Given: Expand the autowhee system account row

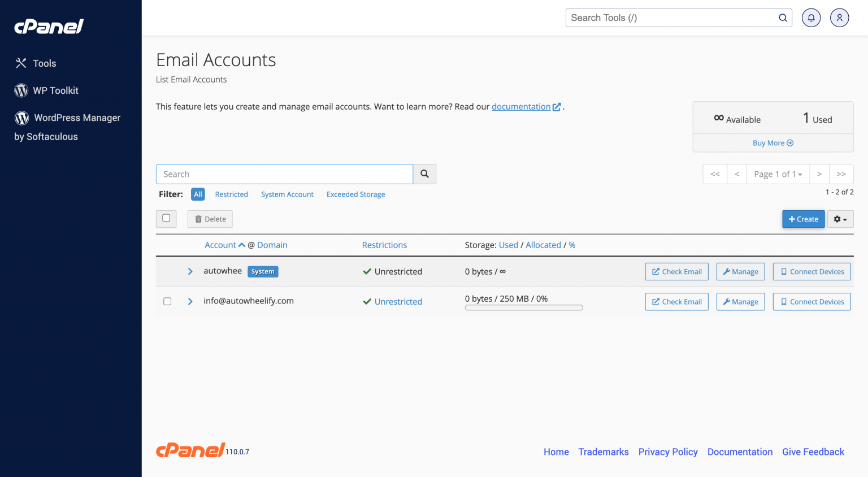Looking at the screenshot, I should 190,271.
